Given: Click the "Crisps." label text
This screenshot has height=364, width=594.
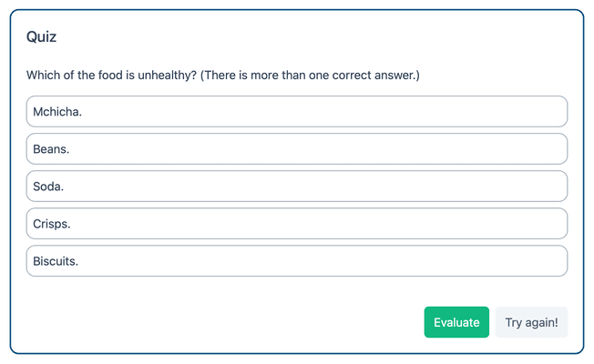Looking at the screenshot, I should point(52,224).
